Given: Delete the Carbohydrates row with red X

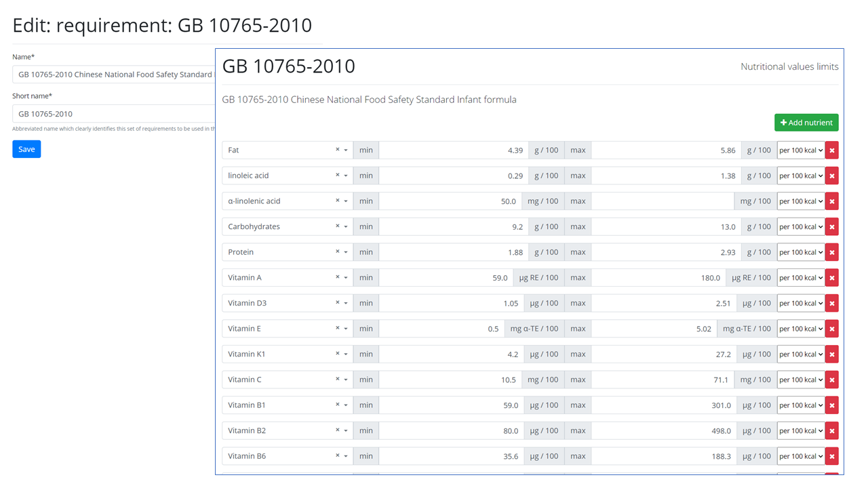Looking at the screenshot, I should pos(832,227).
